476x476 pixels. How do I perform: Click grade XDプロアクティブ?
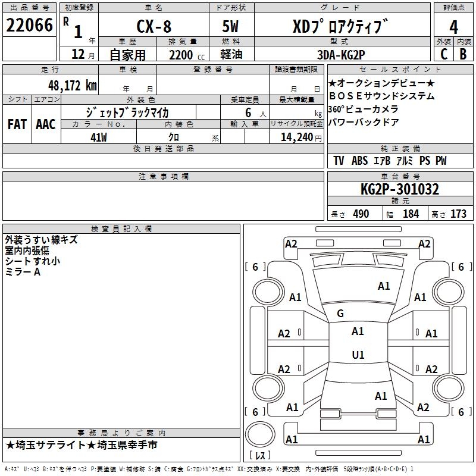coord(340,26)
